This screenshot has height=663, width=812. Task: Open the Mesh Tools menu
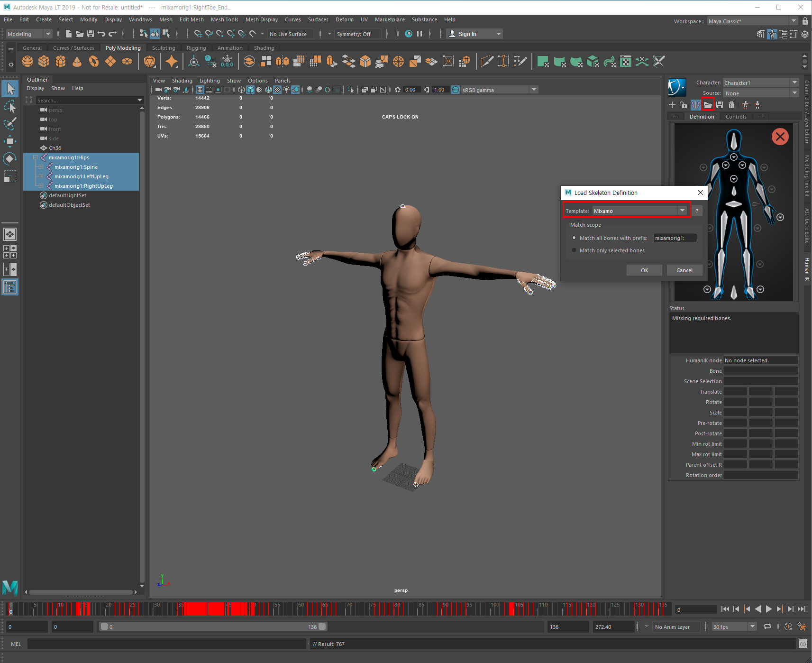pyautogui.click(x=225, y=19)
